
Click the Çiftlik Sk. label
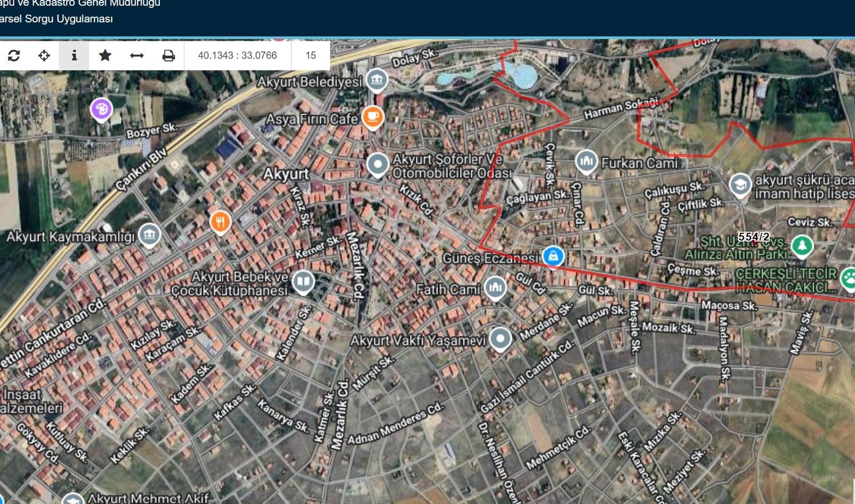pyautogui.click(x=700, y=204)
